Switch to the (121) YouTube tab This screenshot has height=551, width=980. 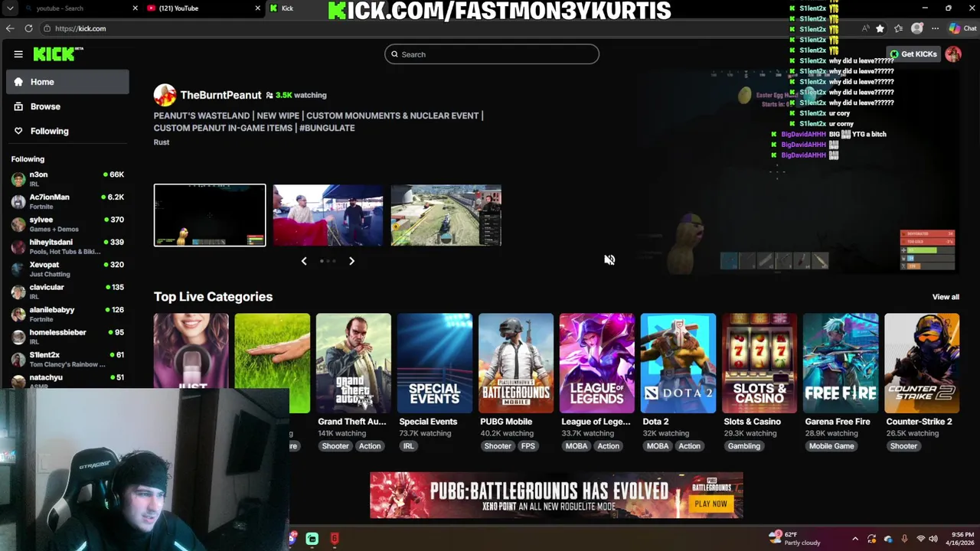click(x=204, y=8)
